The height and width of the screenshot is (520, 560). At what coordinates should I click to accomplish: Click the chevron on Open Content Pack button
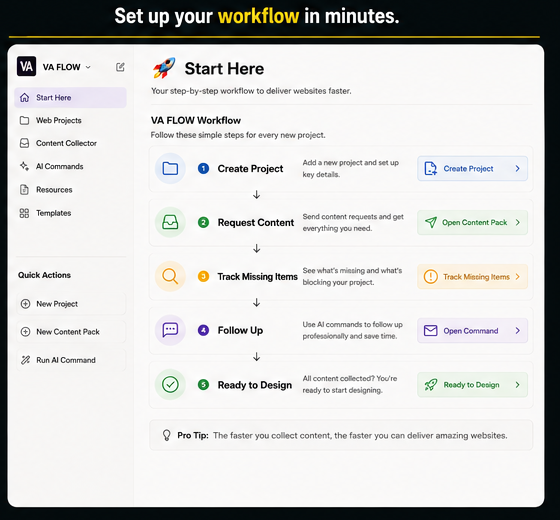(x=518, y=222)
